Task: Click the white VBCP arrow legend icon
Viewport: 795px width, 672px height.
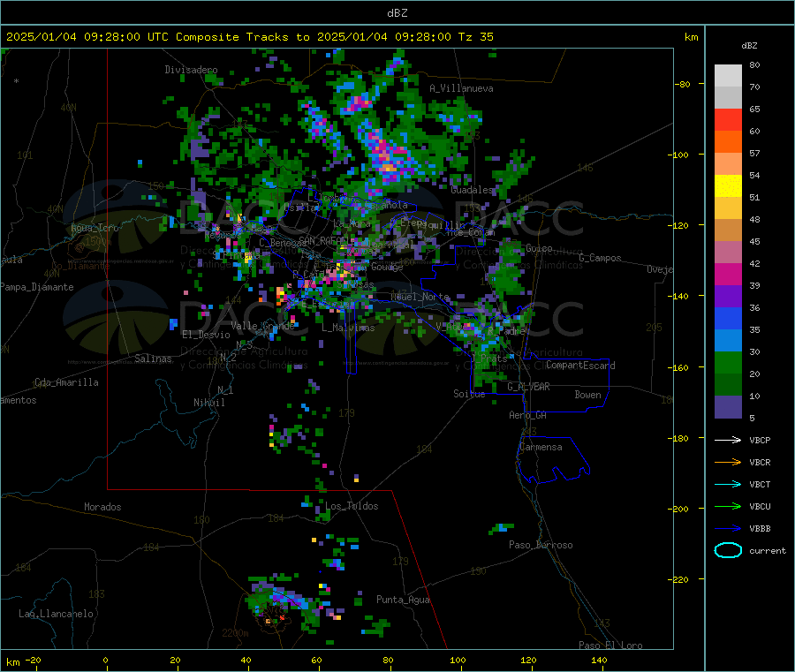Action: tap(728, 440)
